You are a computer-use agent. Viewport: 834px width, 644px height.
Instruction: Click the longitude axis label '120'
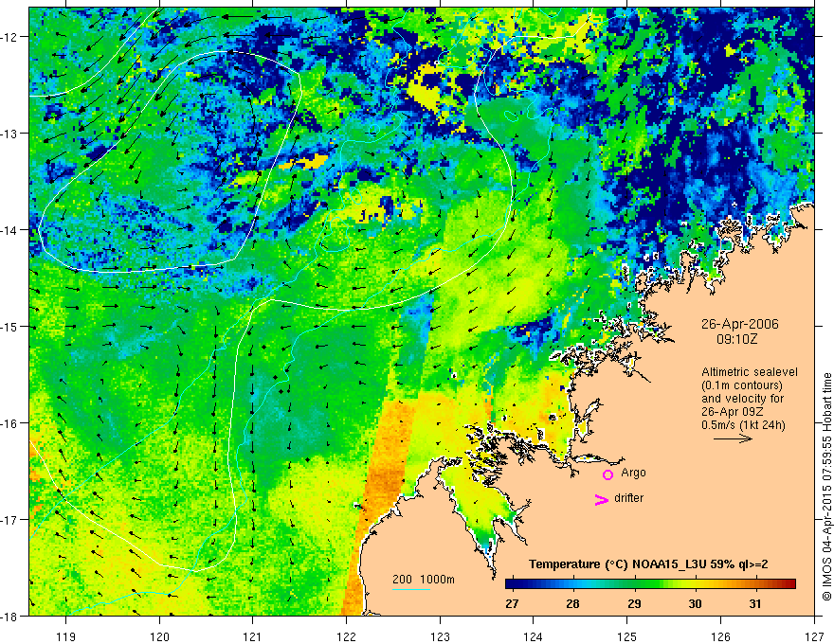pyautogui.click(x=159, y=636)
